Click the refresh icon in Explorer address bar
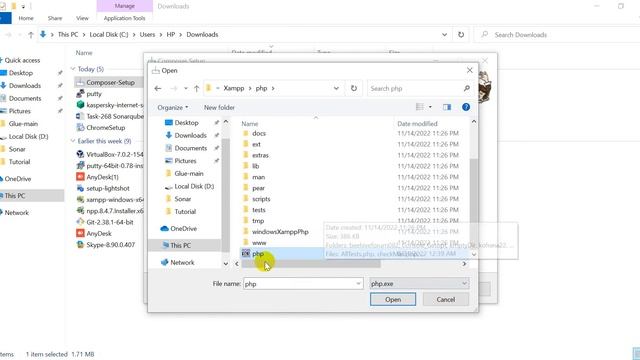Image resolution: width=640 pixels, height=360 pixels. pos(461,35)
